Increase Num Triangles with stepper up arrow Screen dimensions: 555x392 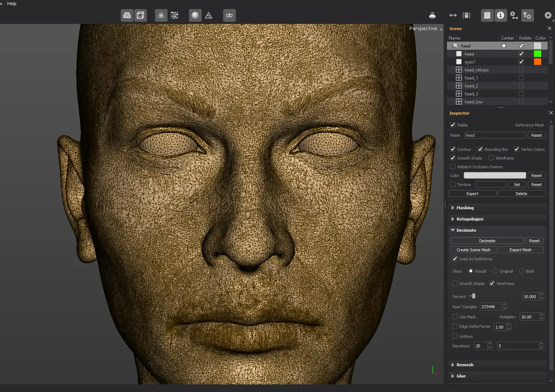click(505, 305)
